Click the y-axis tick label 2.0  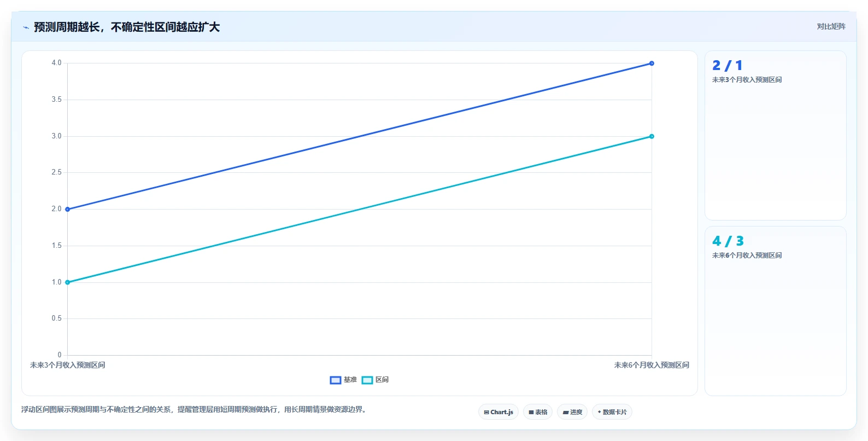point(56,209)
